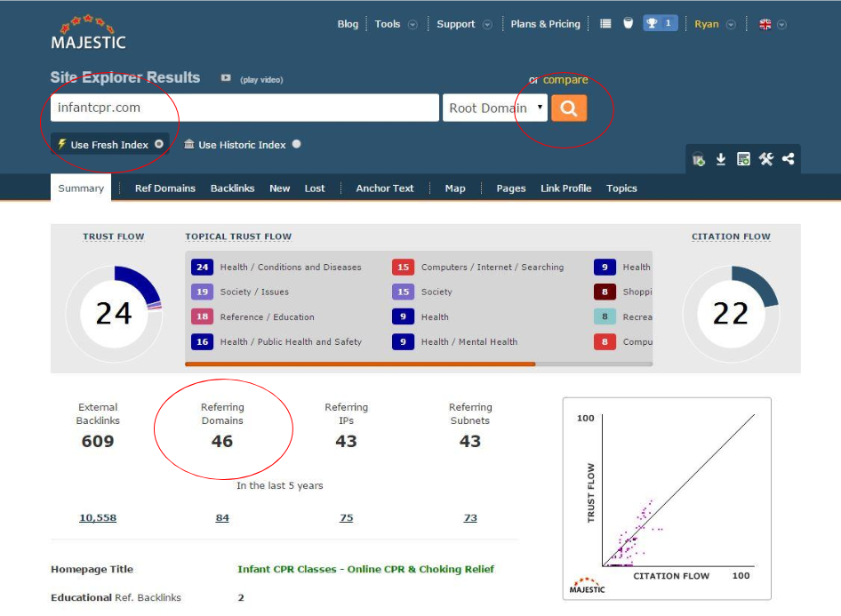The height and width of the screenshot is (616, 841).
Task: Switch to the Ref Domains tab
Action: 165,188
